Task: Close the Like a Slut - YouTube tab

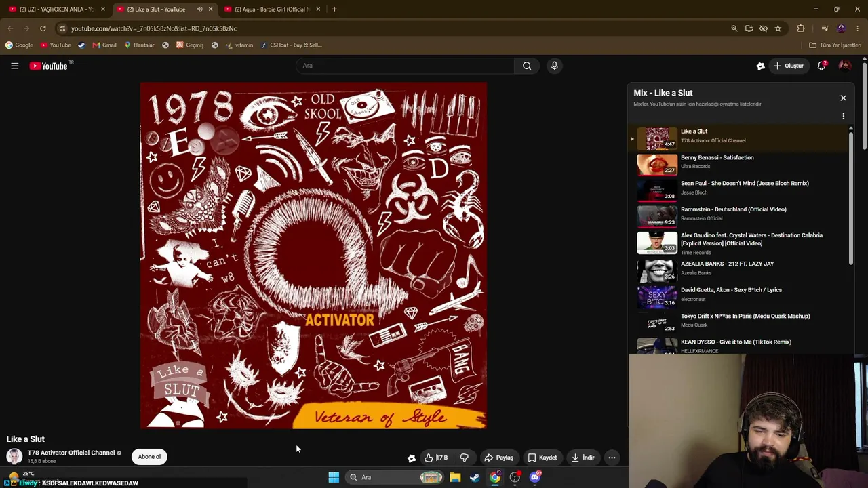Action: [210, 9]
